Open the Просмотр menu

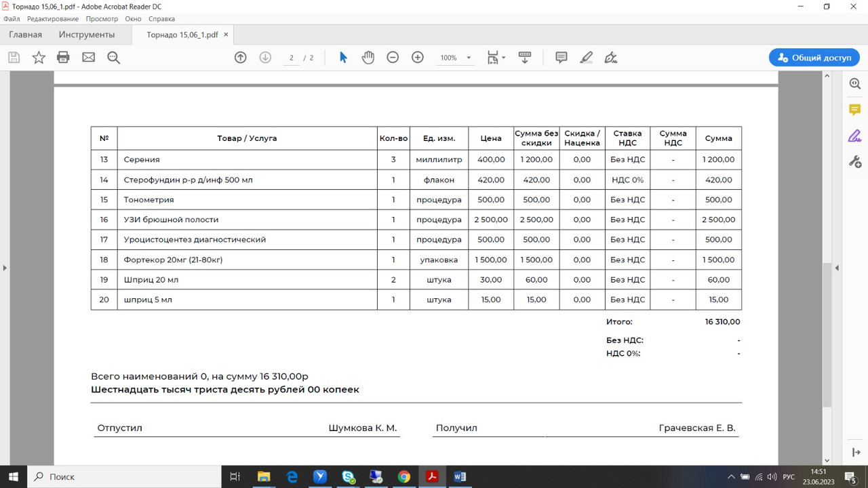[102, 19]
